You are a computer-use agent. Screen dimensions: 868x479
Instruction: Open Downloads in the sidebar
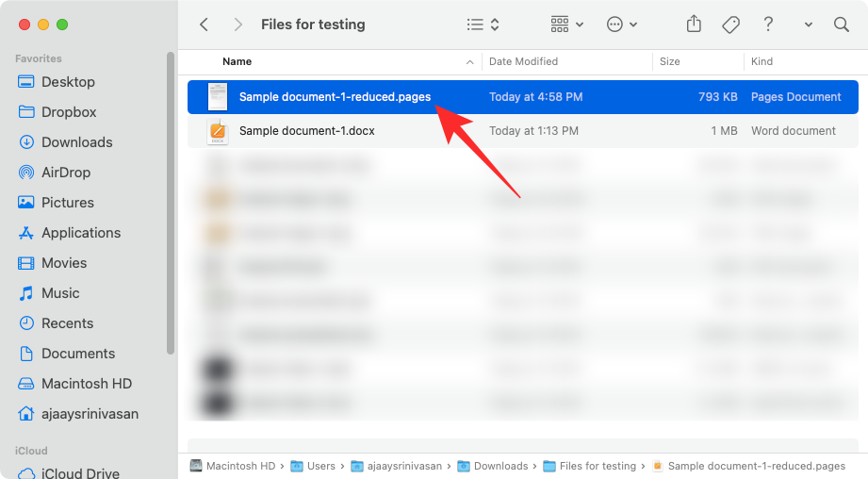point(65,142)
